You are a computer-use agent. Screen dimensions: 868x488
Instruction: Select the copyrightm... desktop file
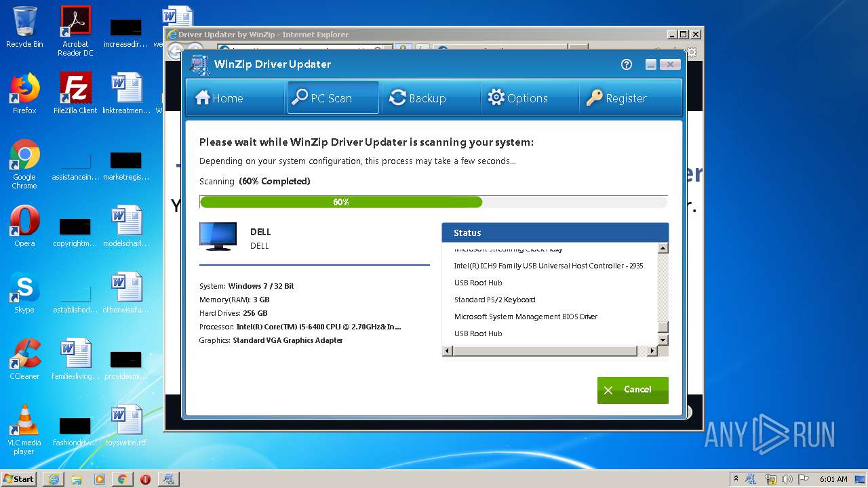tap(75, 230)
